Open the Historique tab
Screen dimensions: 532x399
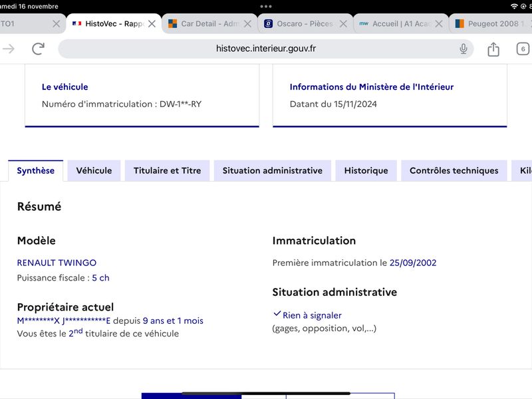tap(366, 171)
